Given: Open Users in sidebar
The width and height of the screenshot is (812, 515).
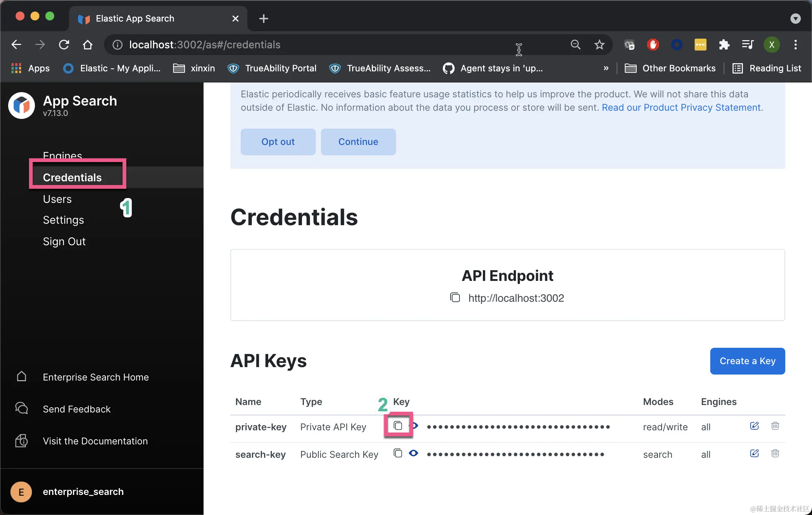Looking at the screenshot, I should click(57, 199).
